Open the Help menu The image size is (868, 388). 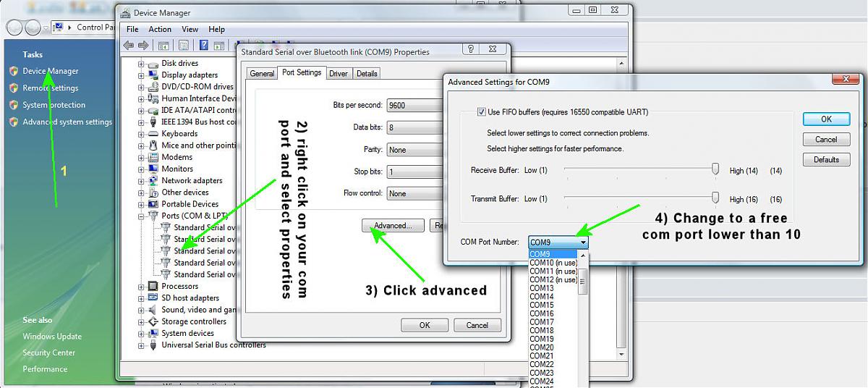coord(217,30)
